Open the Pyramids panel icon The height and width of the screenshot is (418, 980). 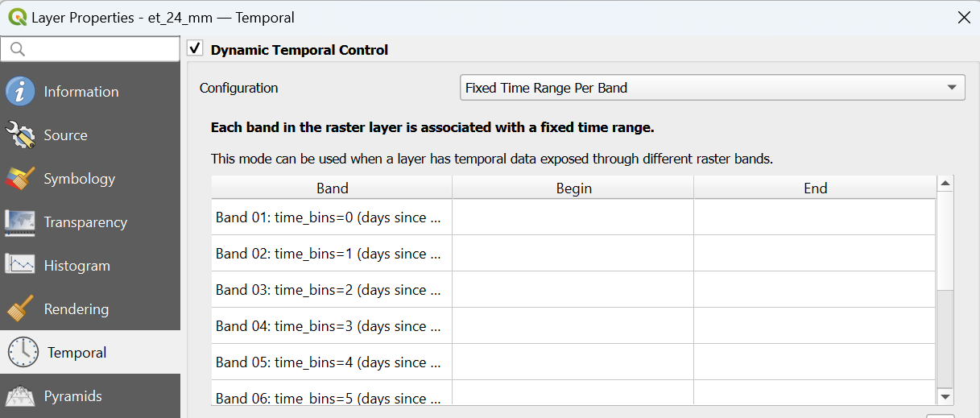20,396
